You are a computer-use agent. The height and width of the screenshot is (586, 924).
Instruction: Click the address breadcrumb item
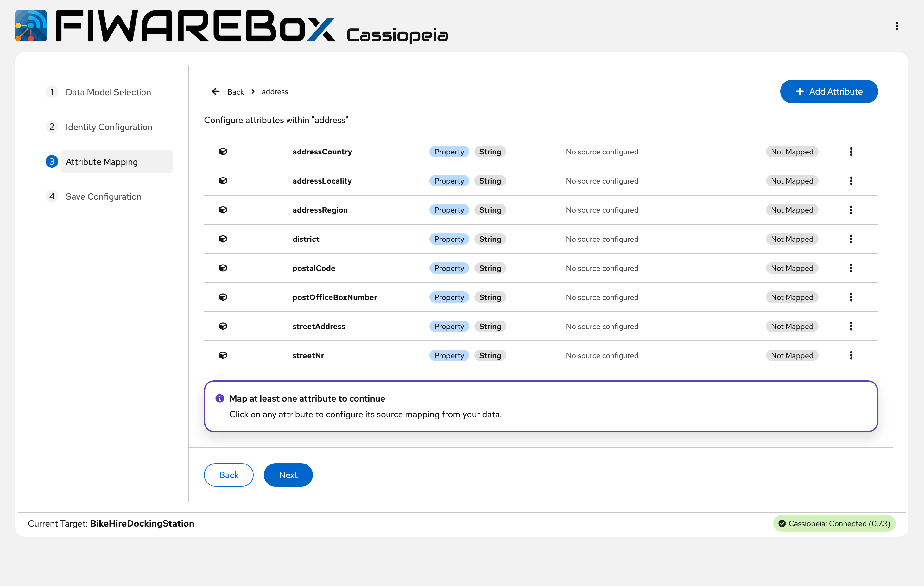(275, 92)
